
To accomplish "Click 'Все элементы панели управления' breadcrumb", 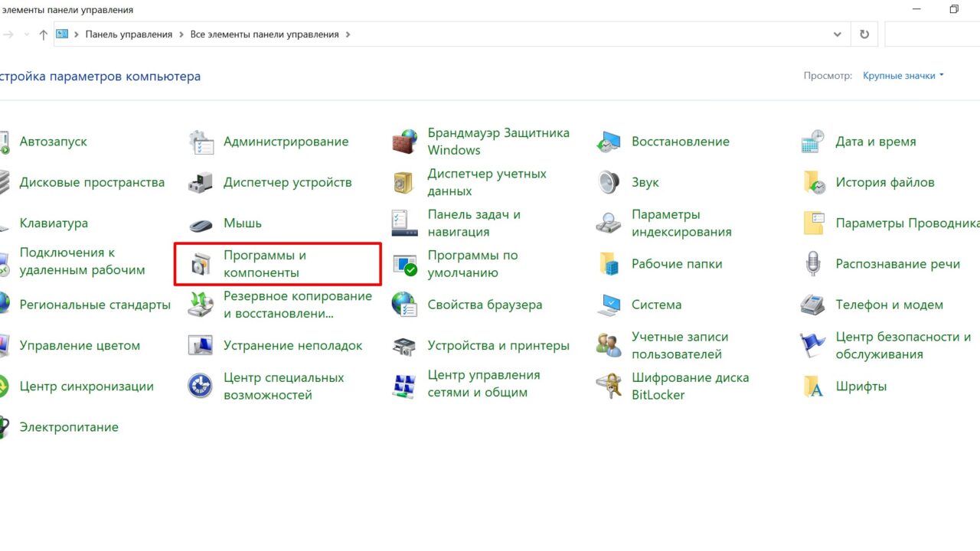I will (264, 34).
